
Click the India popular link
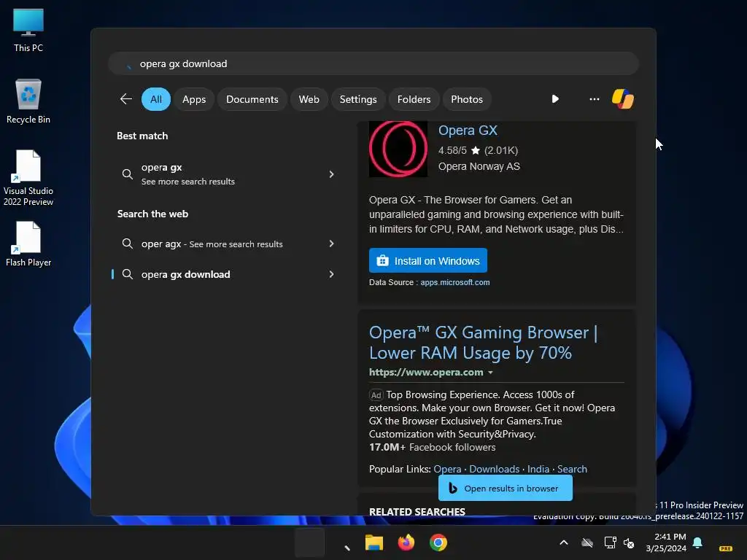[x=538, y=469]
